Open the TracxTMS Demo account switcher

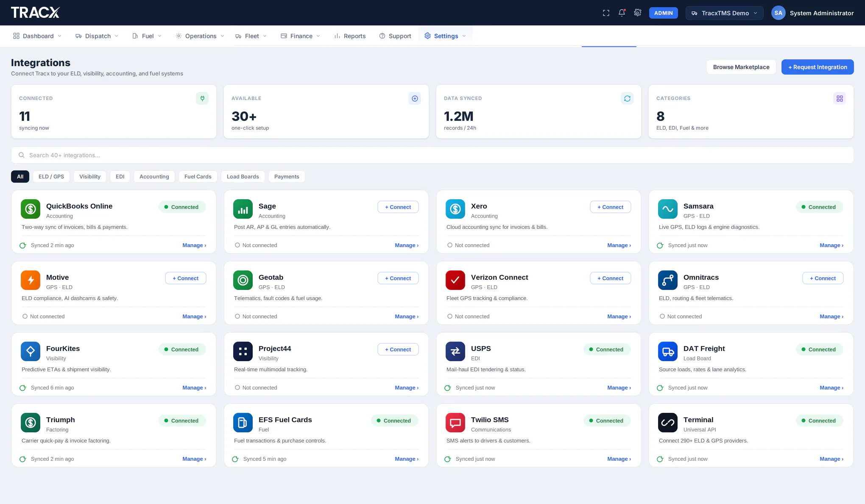[x=724, y=13]
